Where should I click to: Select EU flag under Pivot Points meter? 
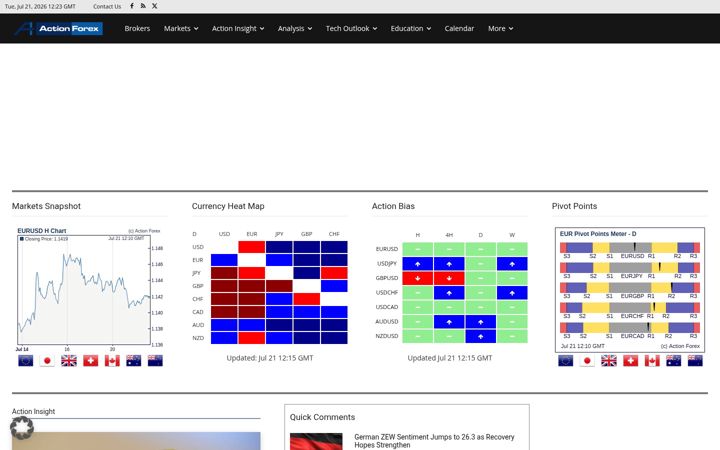pyautogui.click(x=566, y=360)
